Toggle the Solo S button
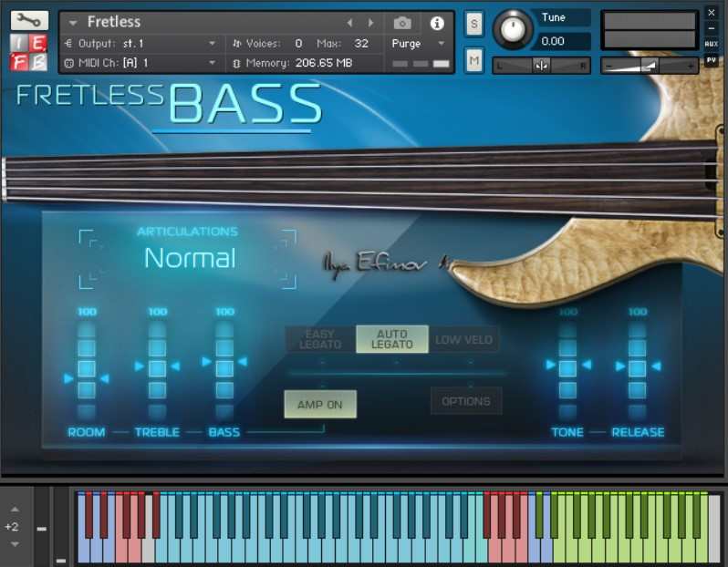Viewport: 728px width, 567px height. coord(473,23)
